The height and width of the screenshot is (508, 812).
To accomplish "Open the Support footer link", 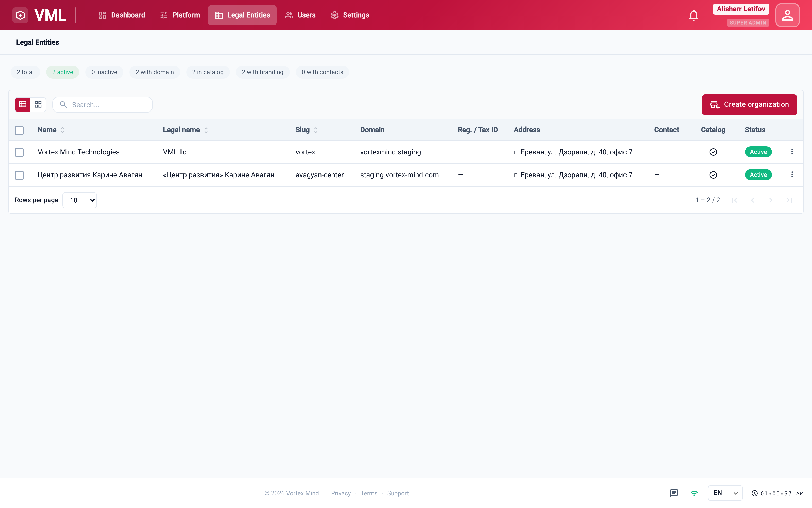I will point(398,493).
